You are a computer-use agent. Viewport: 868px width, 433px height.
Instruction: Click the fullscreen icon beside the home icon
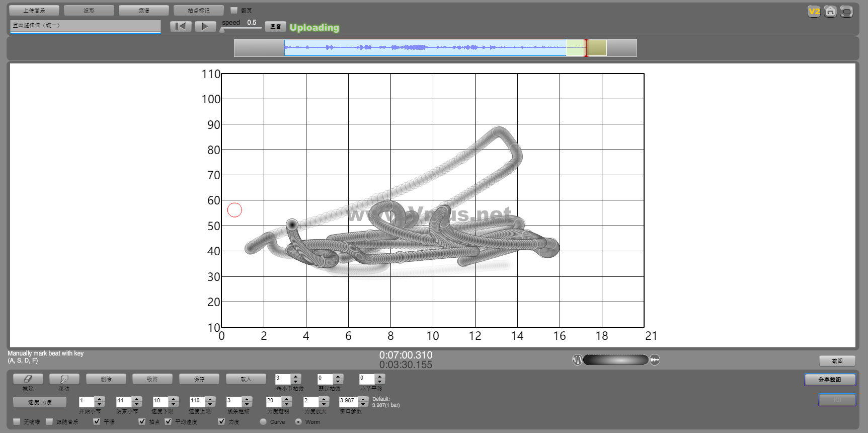(x=847, y=11)
